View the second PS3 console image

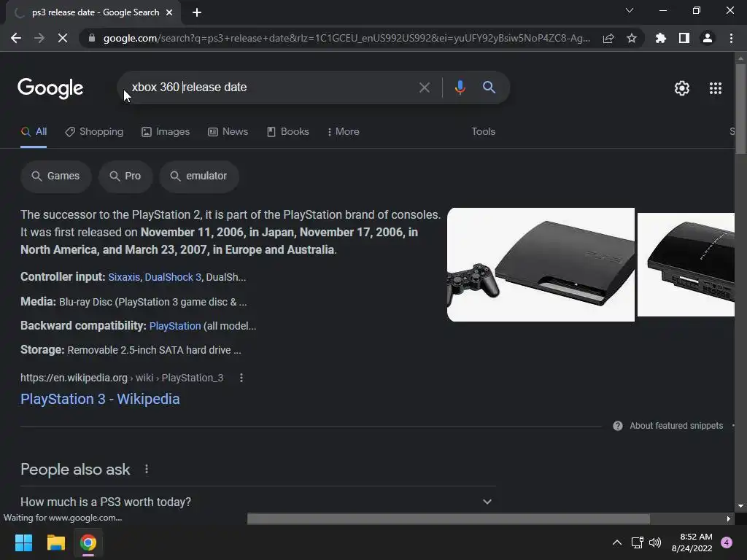tap(686, 265)
